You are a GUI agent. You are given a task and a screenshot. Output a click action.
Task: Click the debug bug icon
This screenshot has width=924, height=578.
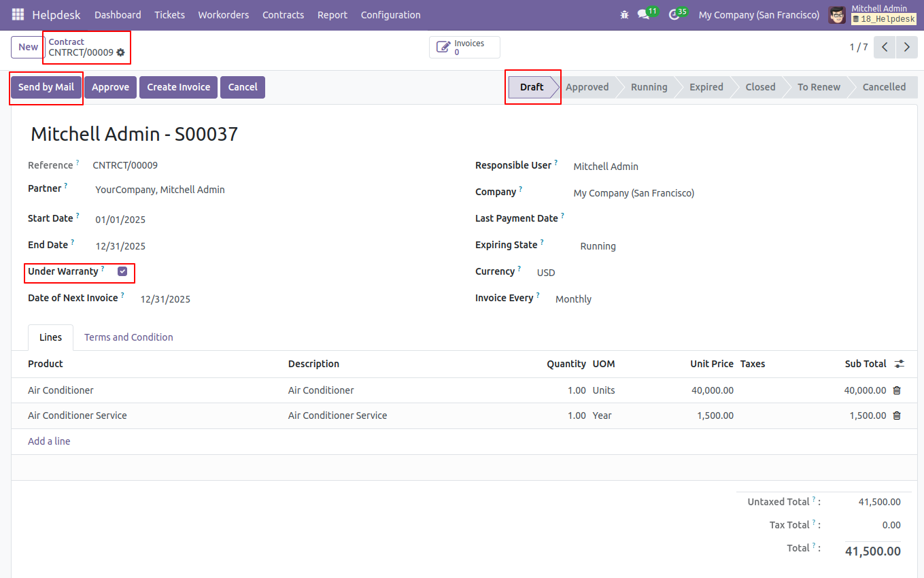pyautogui.click(x=625, y=14)
